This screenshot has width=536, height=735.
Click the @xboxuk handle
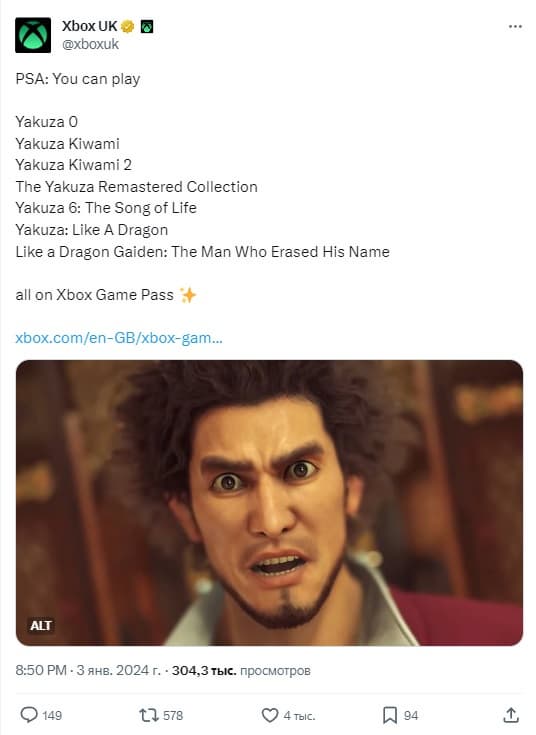pos(91,44)
